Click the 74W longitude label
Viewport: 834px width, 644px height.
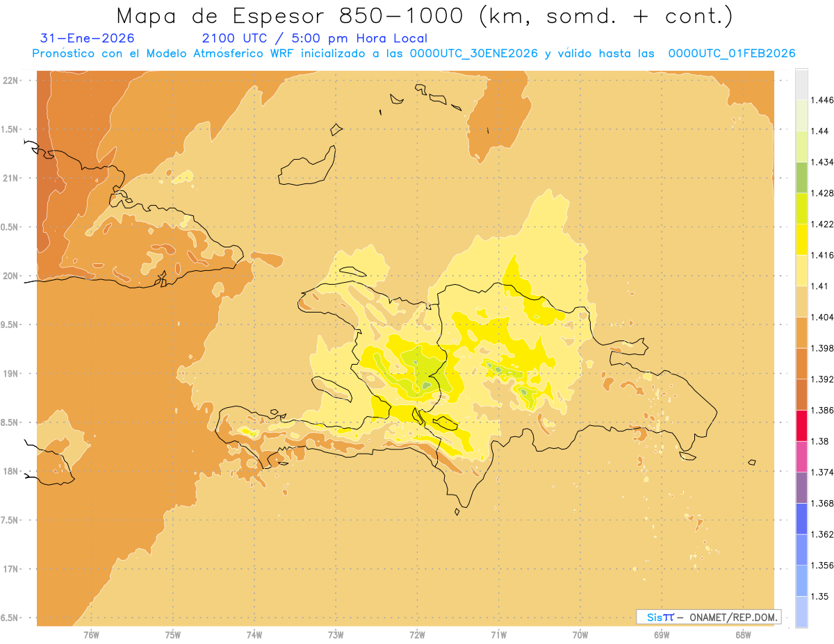pos(254,635)
